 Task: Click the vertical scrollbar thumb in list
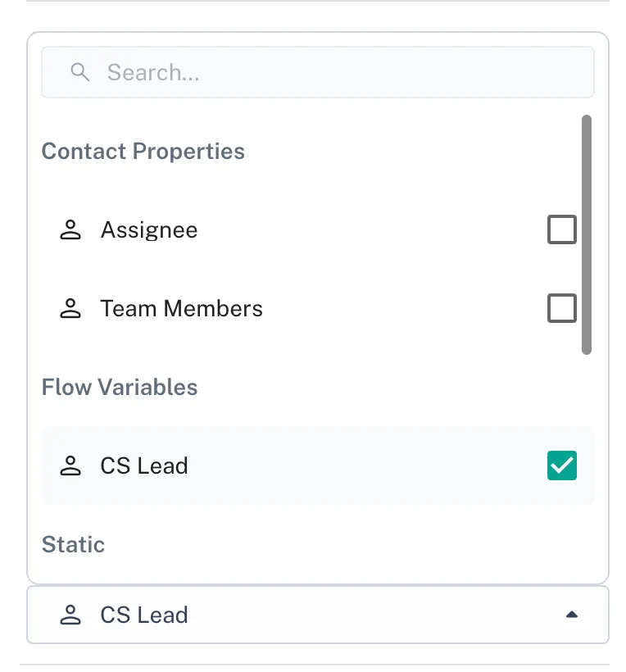pyautogui.click(x=586, y=234)
